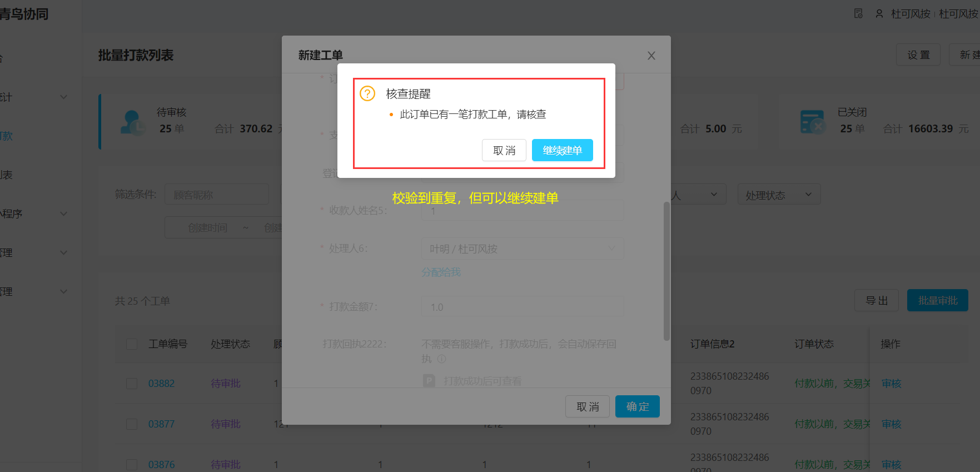980x472 pixels.
Task: Click the scrollbar in 新建工单 dialog
Action: tap(666, 271)
